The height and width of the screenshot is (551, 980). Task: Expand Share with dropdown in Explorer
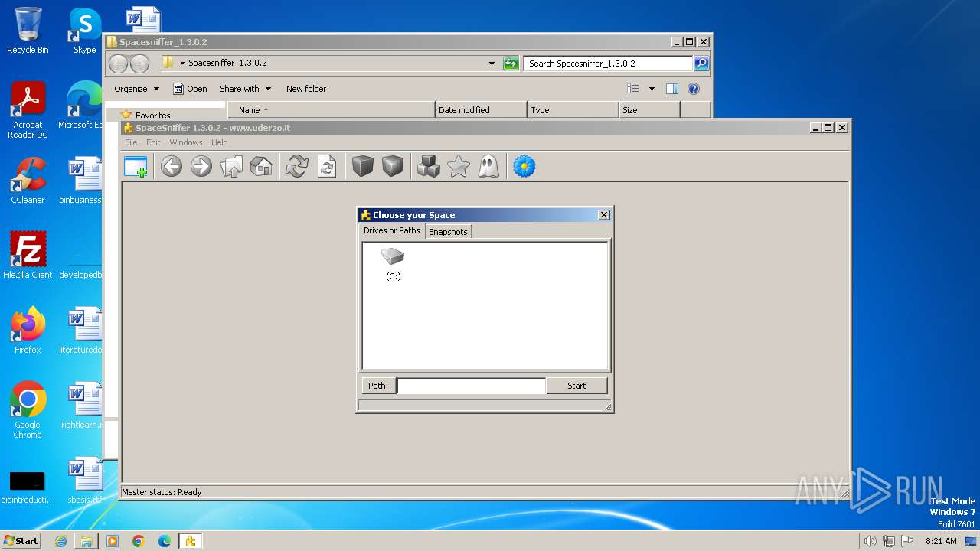[x=245, y=89]
